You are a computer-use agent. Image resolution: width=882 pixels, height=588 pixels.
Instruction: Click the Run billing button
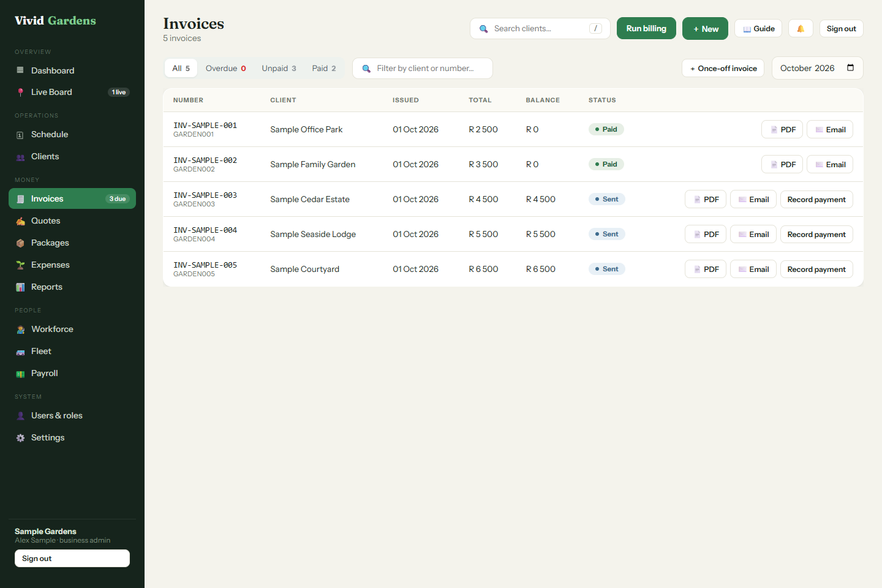(x=646, y=28)
